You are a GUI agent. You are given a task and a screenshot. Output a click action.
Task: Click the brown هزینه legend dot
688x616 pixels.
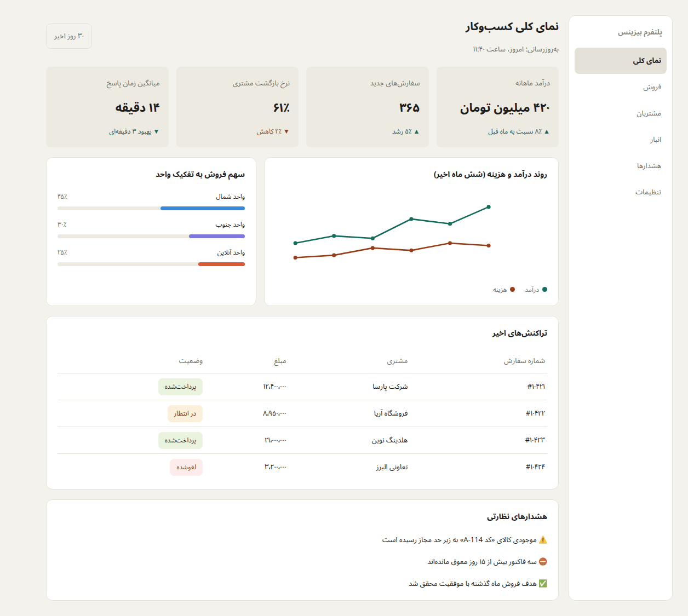(x=512, y=290)
